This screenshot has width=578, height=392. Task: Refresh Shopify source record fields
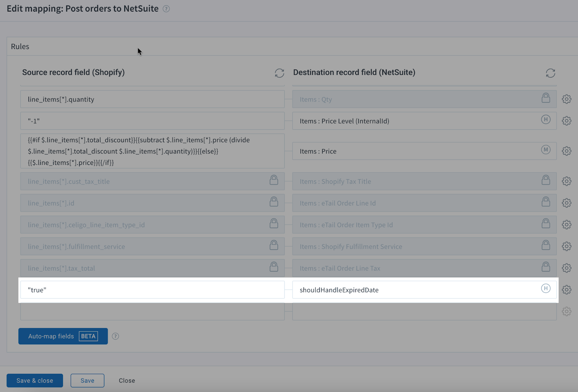[279, 73]
